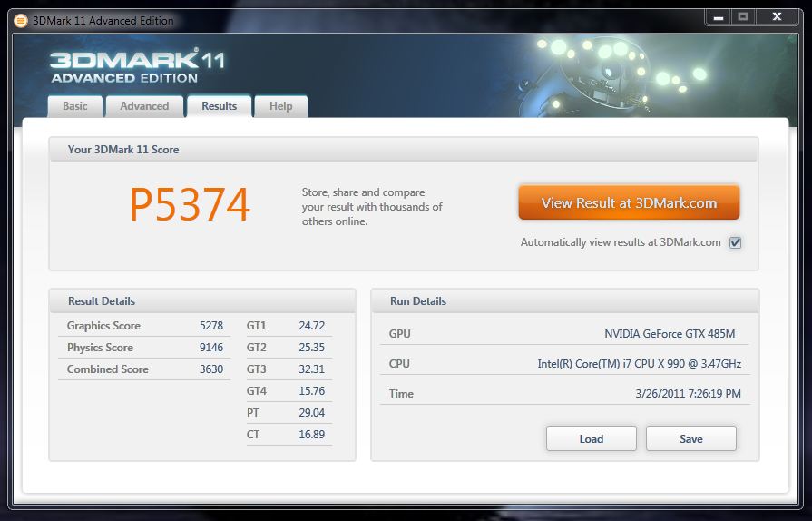Maximize the 3DMark 11 window

click(x=743, y=17)
